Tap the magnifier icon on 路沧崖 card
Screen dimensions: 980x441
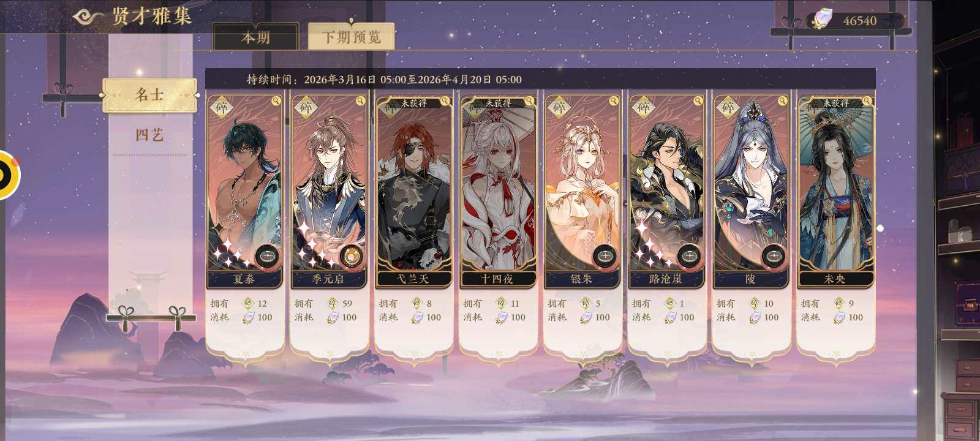click(x=698, y=101)
